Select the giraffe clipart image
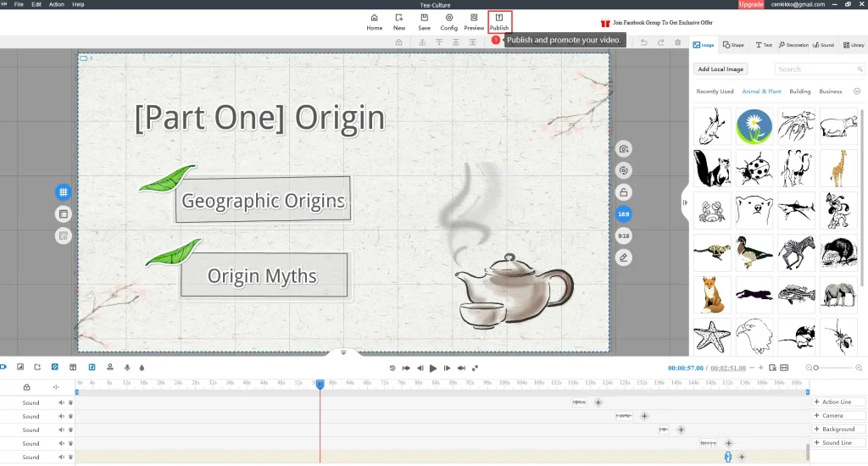Image resolution: width=868 pixels, height=466 pixels. click(838, 168)
